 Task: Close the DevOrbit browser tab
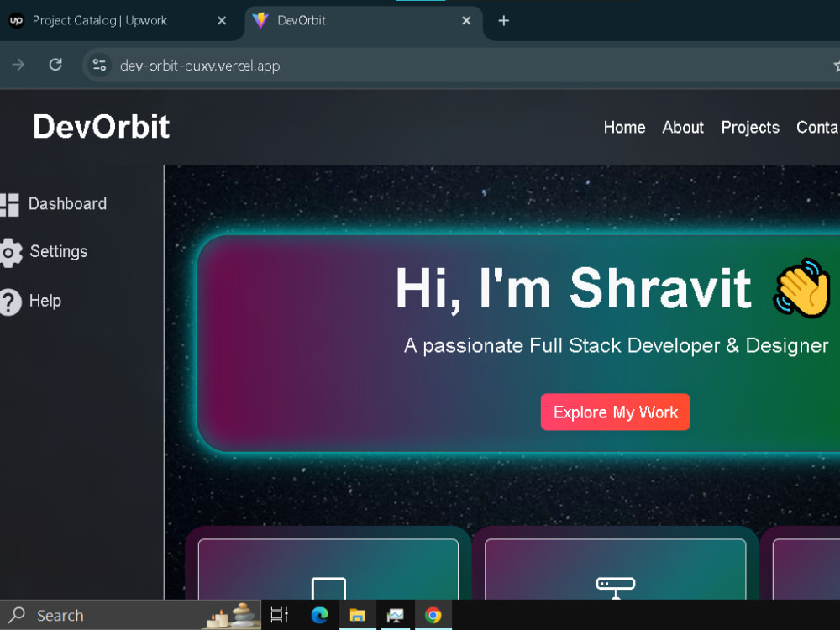click(466, 20)
